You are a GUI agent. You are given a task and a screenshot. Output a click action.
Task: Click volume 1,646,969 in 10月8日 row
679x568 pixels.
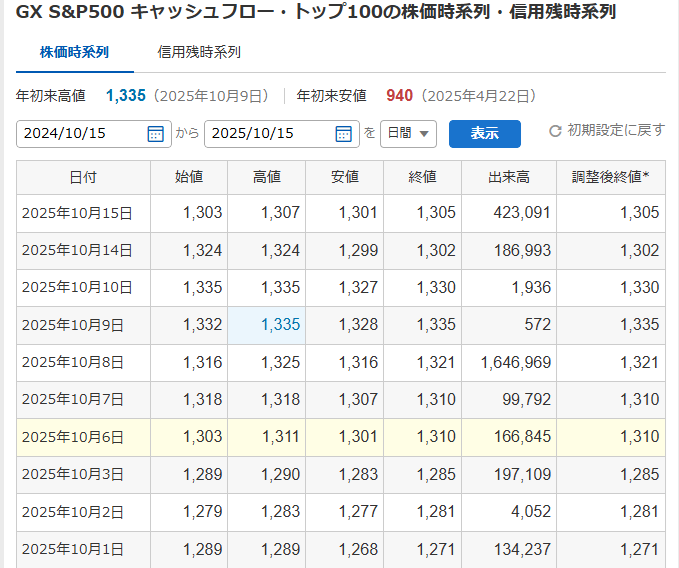click(x=515, y=362)
